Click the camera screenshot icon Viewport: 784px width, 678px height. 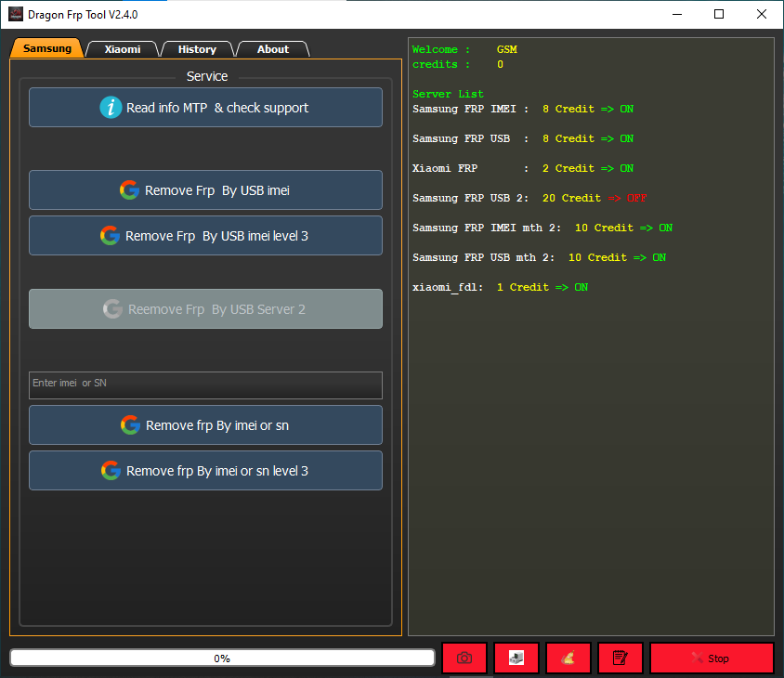464,658
